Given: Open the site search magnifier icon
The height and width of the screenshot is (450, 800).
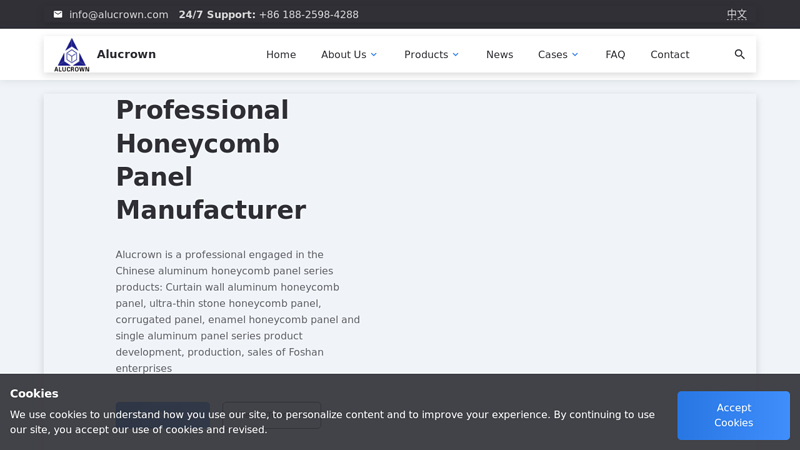Looking at the screenshot, I should click(x=739, y=54).
